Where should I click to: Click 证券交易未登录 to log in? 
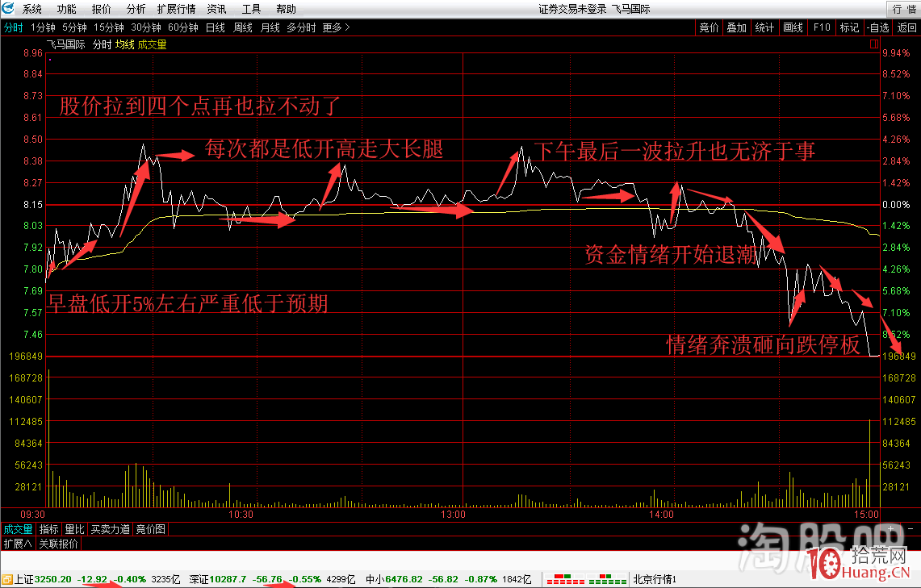(557, 9)
